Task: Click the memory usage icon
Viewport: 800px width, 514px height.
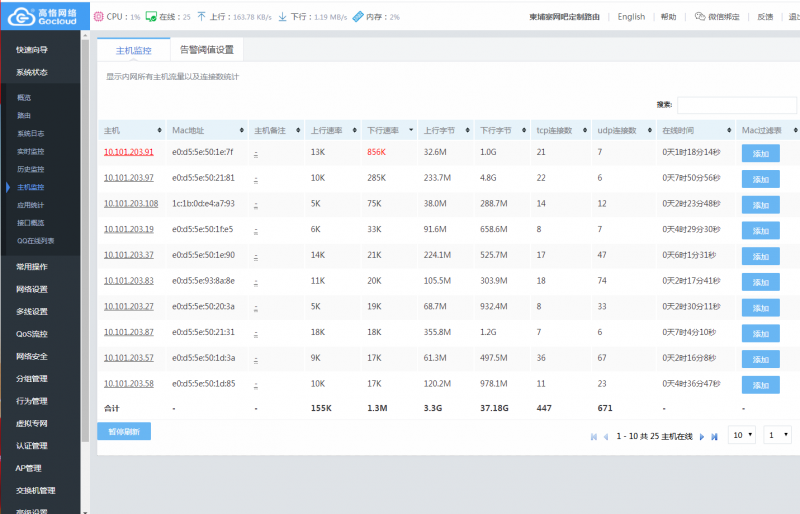Action: click(x=358, y=16)
